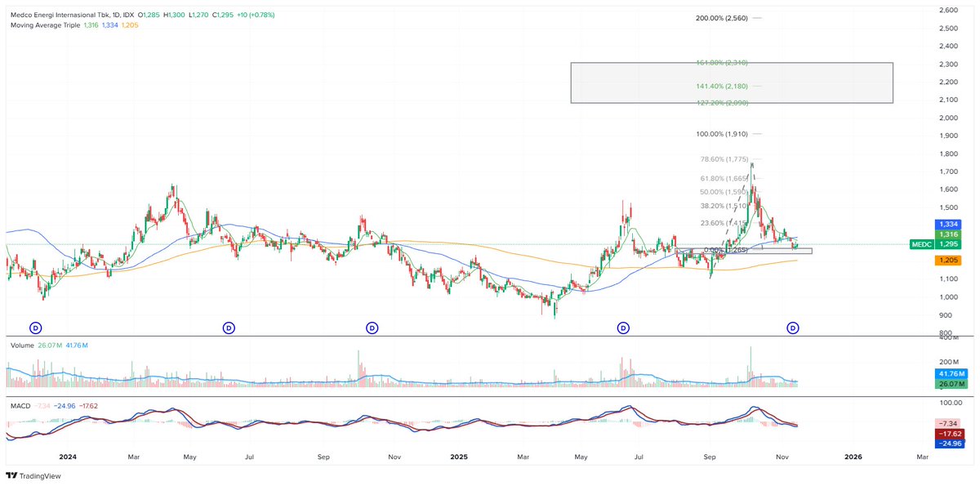This screenshot has width=980, height=486.
Task: Open the 1D interval in the symbol legend
Action: (x=114, y=13)
